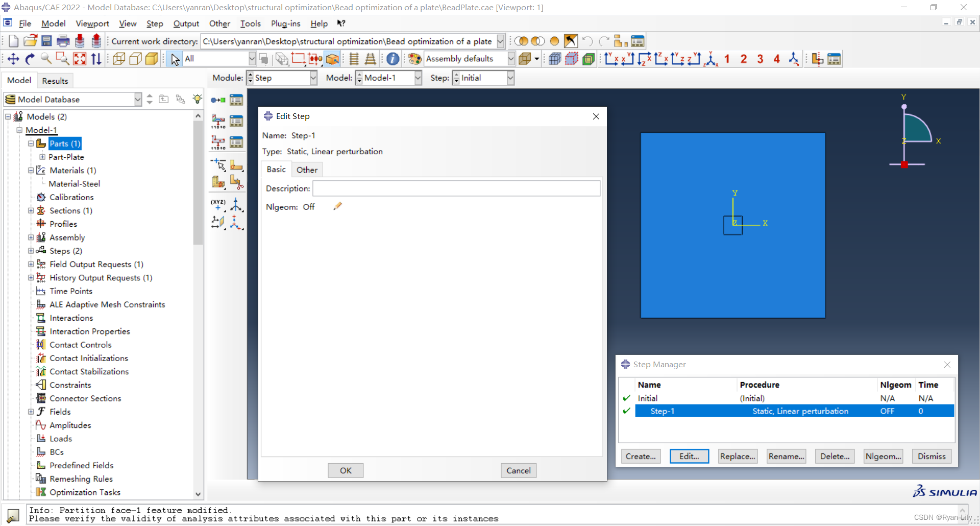Click the Create History Output icon
The image size is (980, 526).
pos(218,142)
